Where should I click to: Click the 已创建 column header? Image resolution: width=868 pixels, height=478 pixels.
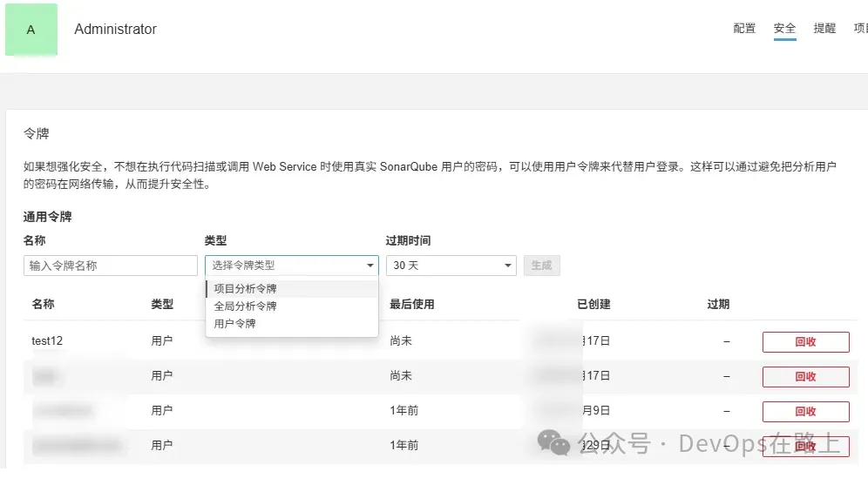[x=593, y=304]
